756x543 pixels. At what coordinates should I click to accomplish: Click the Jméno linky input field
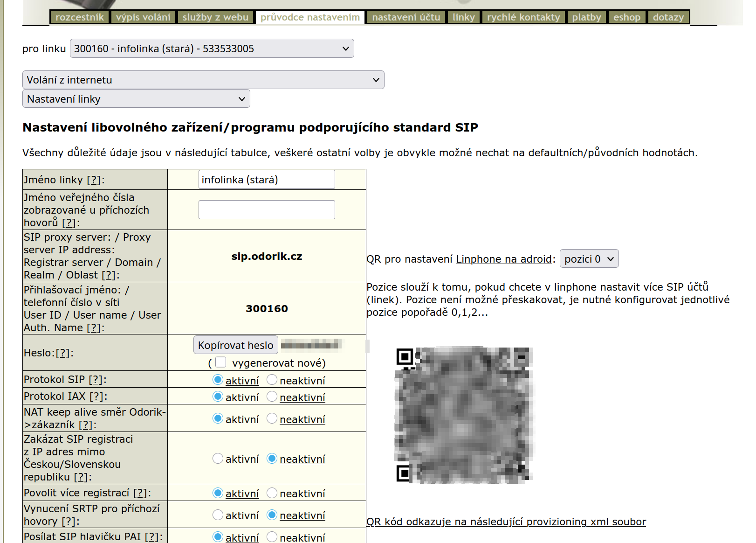click(266, 180)
